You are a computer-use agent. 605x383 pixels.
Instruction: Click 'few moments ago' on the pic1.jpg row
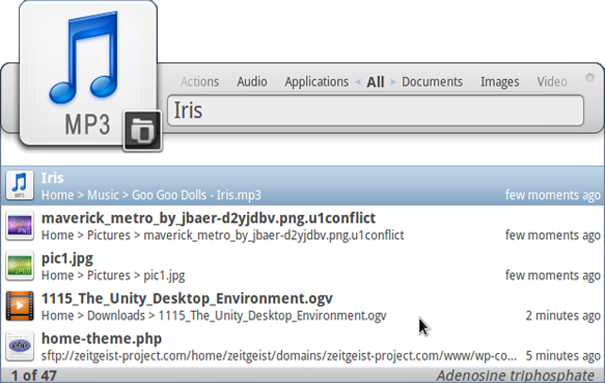tap(553, 275)
